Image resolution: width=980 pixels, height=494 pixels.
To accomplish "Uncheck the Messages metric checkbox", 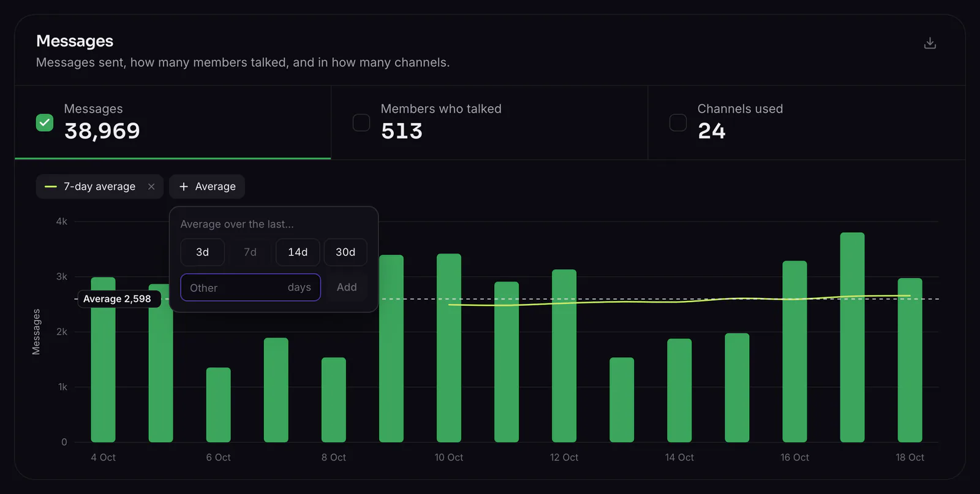I will click(x=45, y=123).
